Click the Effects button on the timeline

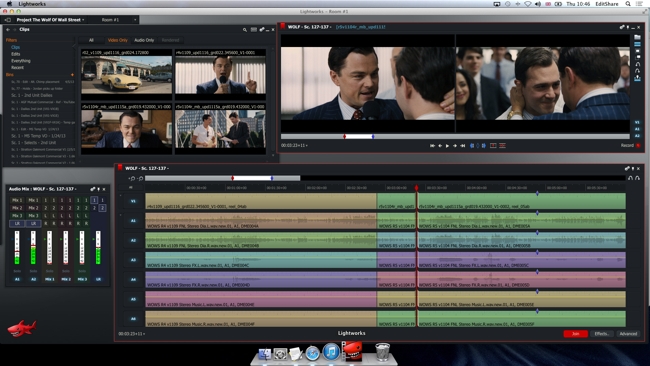[x=601, y=334]
